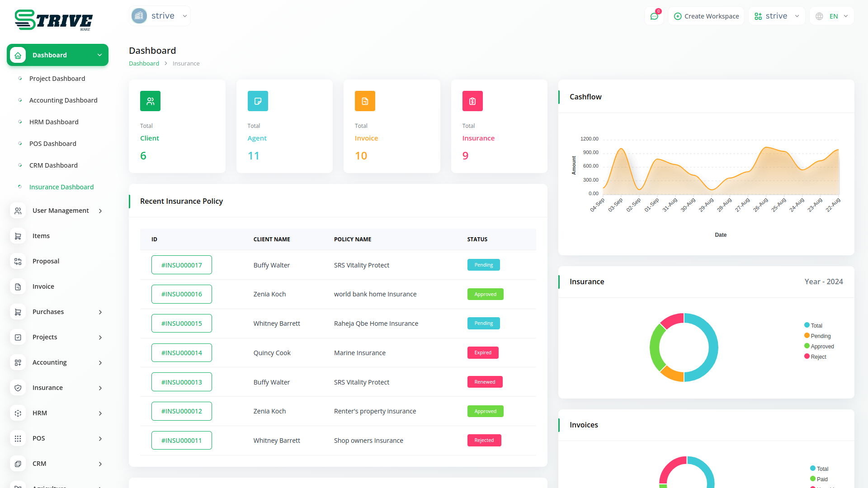Viewport: 868px width, 488px height.
Task: Click the Create Workspace button
Action: [x=706, y=16]
